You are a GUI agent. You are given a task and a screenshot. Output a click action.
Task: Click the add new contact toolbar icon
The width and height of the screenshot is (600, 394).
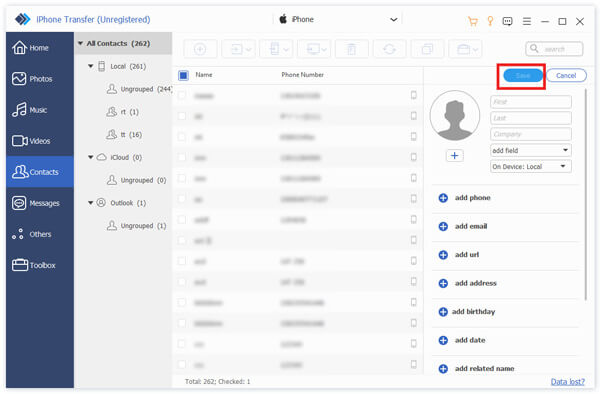[x=200, y=49]
